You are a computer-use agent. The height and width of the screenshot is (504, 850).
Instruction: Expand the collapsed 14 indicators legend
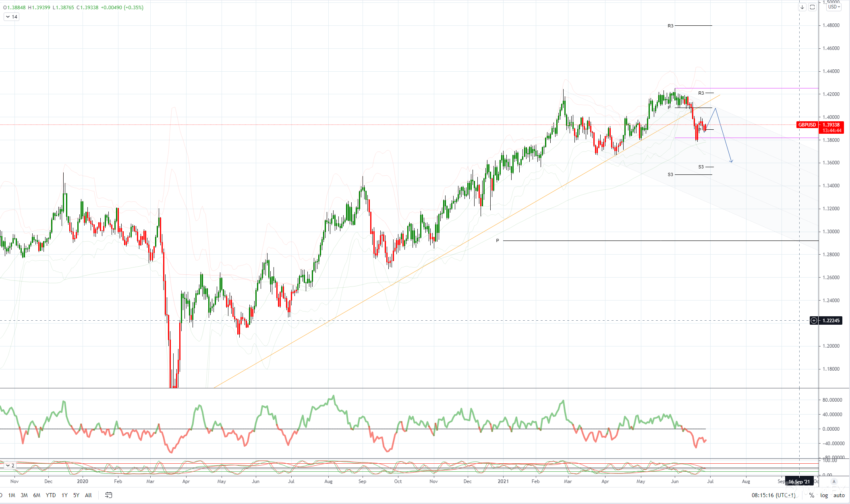11,17
